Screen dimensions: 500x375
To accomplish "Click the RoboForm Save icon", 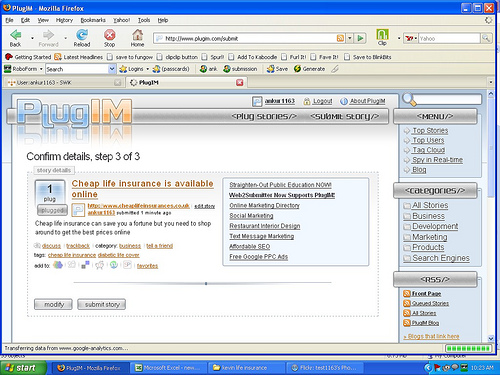I will [270, 69].
